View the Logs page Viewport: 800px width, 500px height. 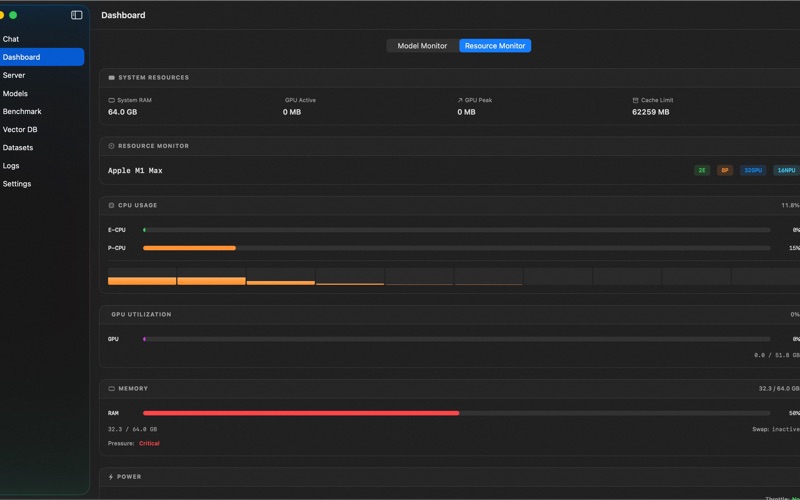(11, 166)
